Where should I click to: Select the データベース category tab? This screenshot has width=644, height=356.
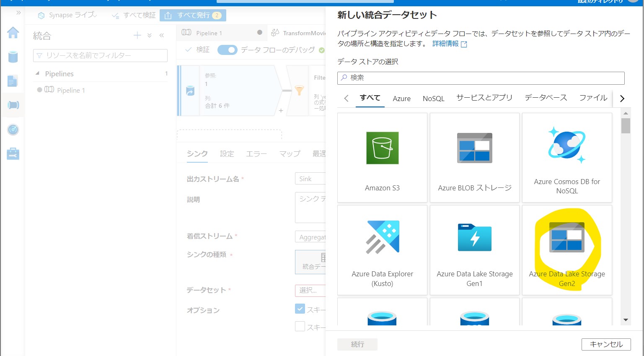pos(546,98)
